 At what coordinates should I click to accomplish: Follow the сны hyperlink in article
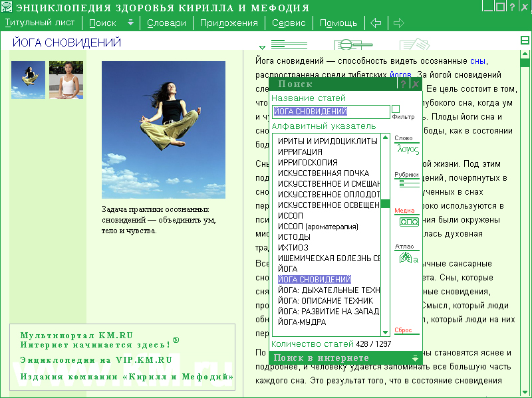tap(477, 61)
